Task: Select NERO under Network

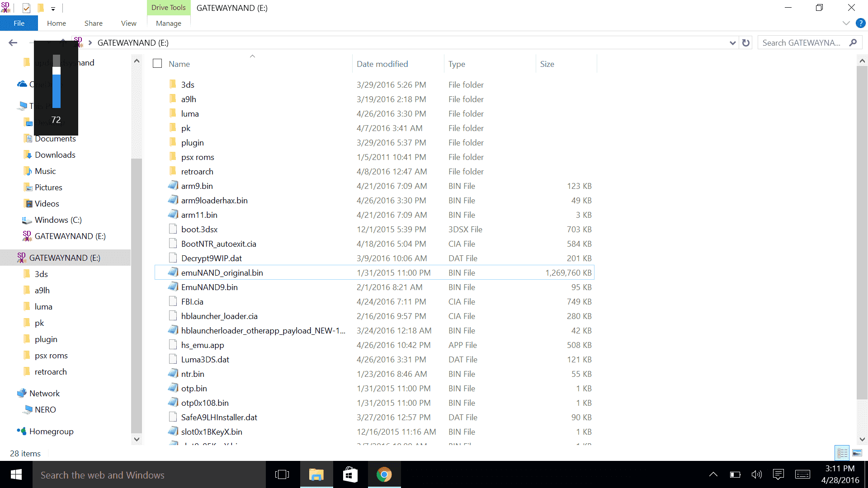Action: pyautogui.click(x=45, y=410)
